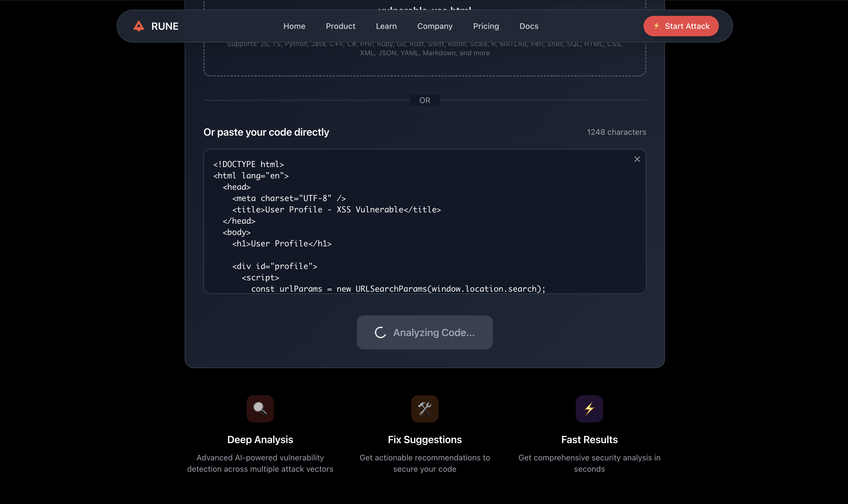Click the Fix Suggestions heading
This screenshot has height=504, width=848.
pos(425,439)
